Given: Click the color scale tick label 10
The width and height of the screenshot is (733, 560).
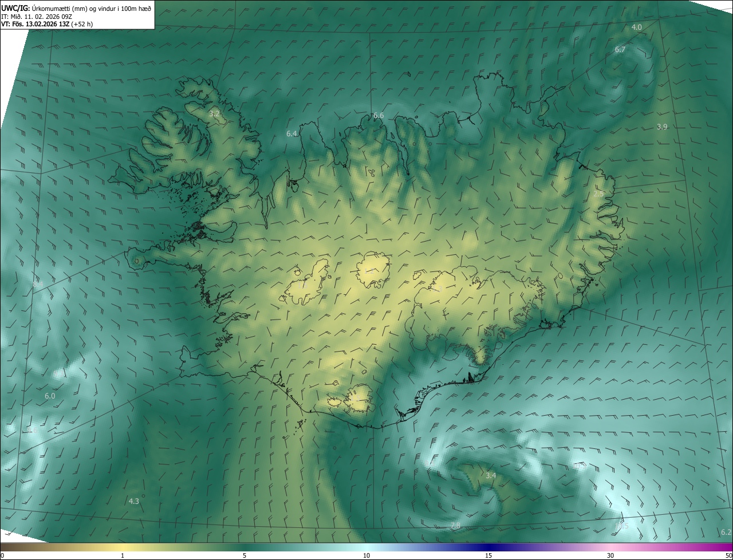Looking at the screenshot, I should tap(366, 555).
